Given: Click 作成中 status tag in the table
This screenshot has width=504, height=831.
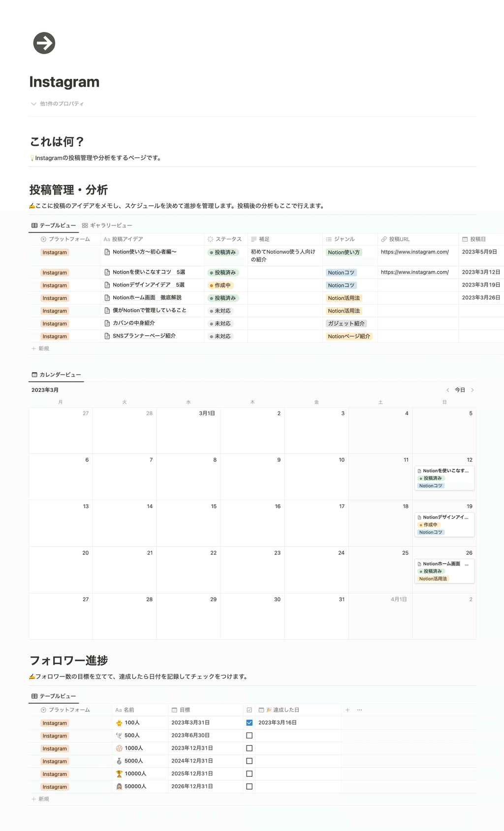Looking at the screenshot, I should point(220,286).
